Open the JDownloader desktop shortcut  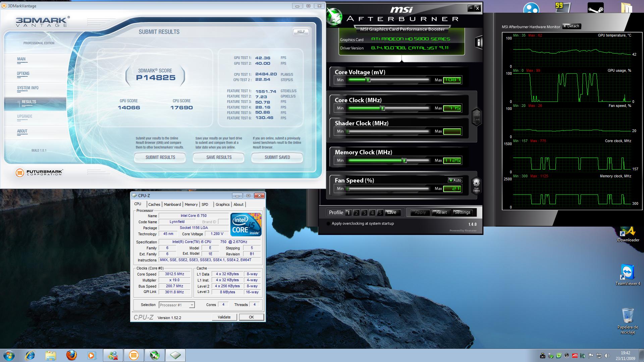point(628,234)
